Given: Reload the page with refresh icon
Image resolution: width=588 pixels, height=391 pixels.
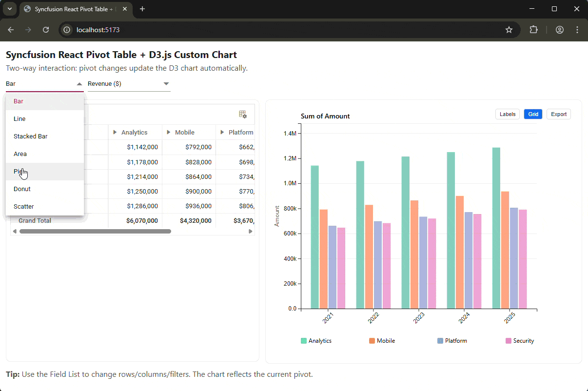Looking at the screenshot, I should [45, 30].
